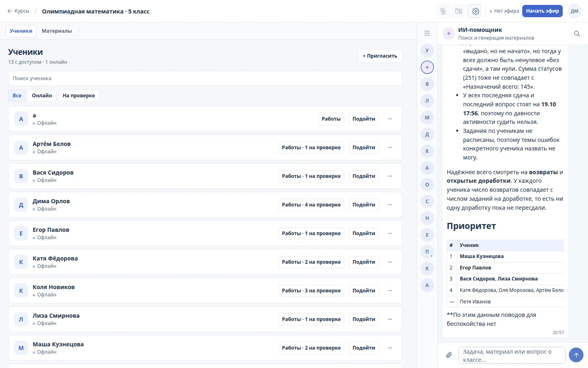Go back to Курсы
Image resolution: width=588 pixels, height=368 pixels.
click(18, 11)
